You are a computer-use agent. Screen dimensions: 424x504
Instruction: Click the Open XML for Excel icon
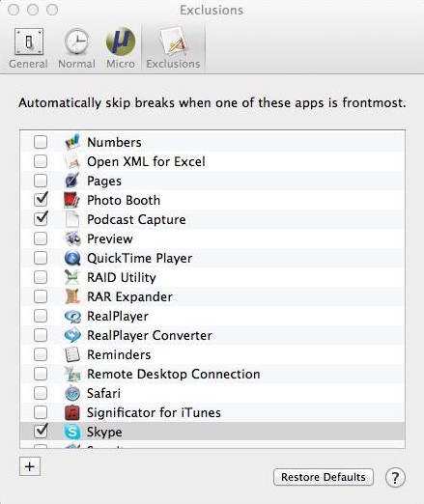click(72, 161)
